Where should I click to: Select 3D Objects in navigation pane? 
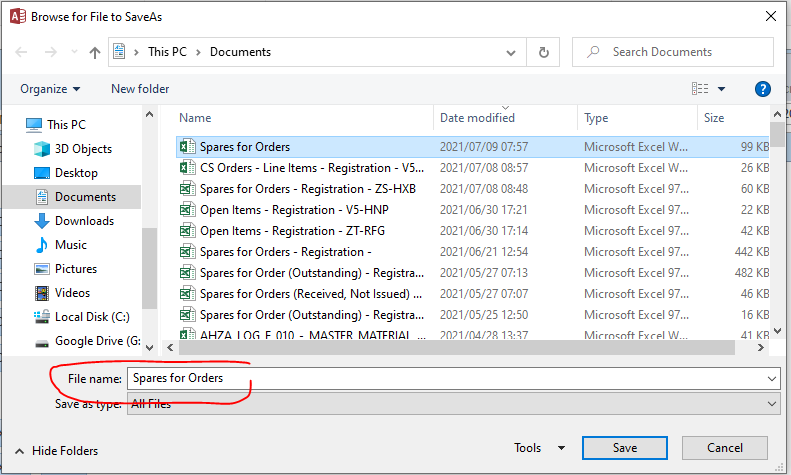[x=83, y=149]
